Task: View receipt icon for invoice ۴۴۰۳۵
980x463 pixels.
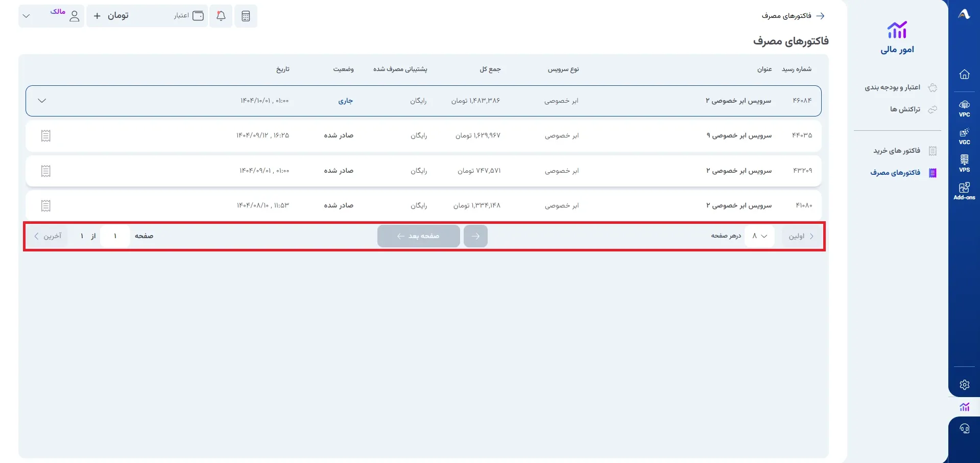Action: pyautogui.click(x=46, y=135)
